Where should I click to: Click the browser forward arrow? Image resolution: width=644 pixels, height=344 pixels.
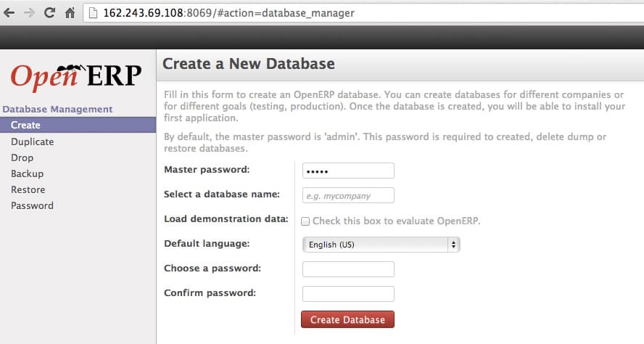coord(29,13)
